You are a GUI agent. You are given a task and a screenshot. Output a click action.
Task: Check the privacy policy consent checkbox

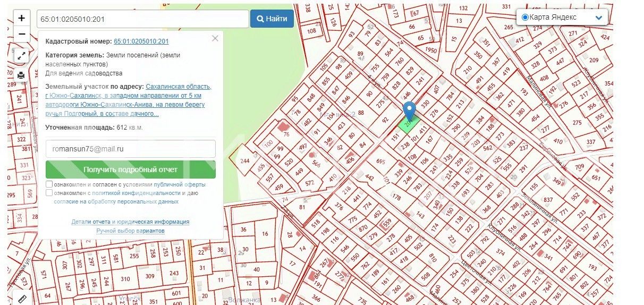click(49, 193)
